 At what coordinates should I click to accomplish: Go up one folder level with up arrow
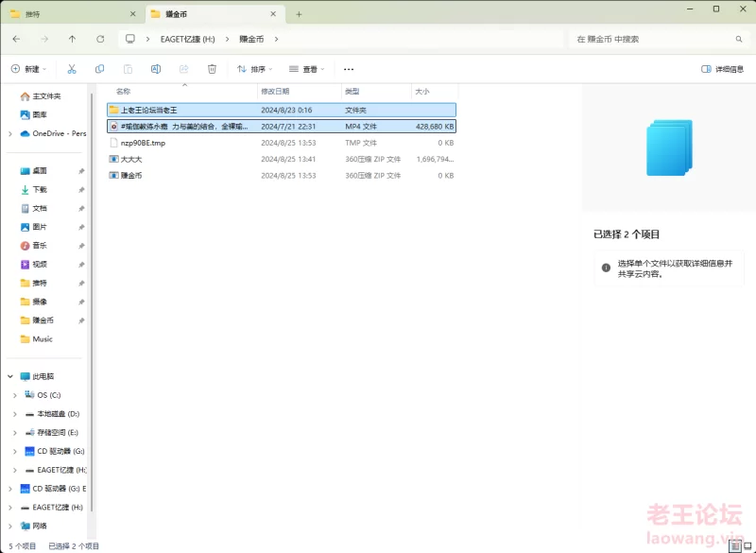[72, 39]
